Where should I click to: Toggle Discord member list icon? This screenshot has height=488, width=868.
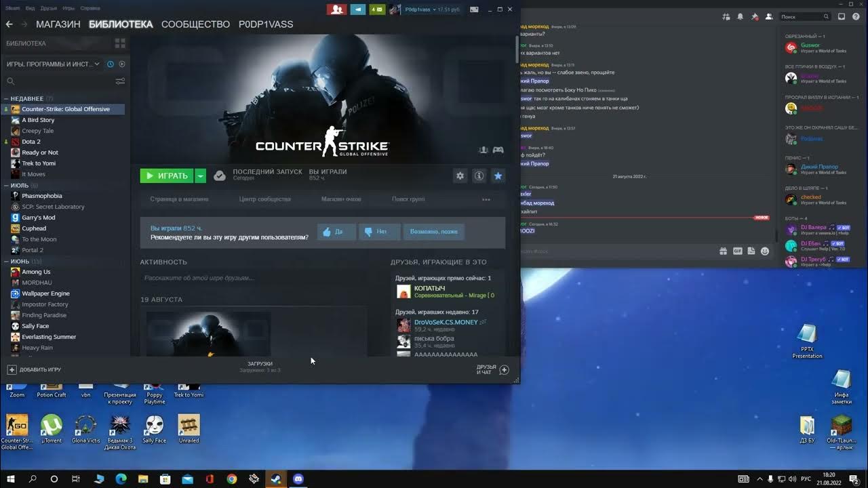point(769,16)
